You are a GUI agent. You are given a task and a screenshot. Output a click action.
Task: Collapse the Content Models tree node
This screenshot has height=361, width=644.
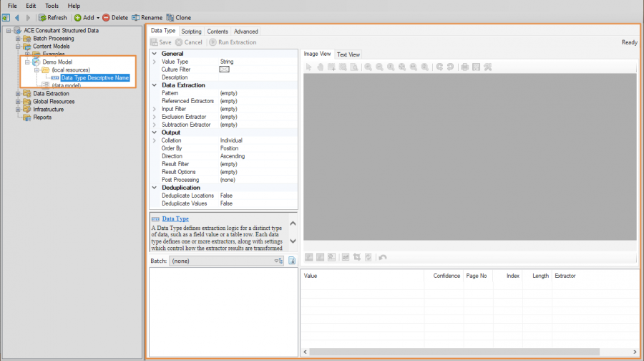19,47
